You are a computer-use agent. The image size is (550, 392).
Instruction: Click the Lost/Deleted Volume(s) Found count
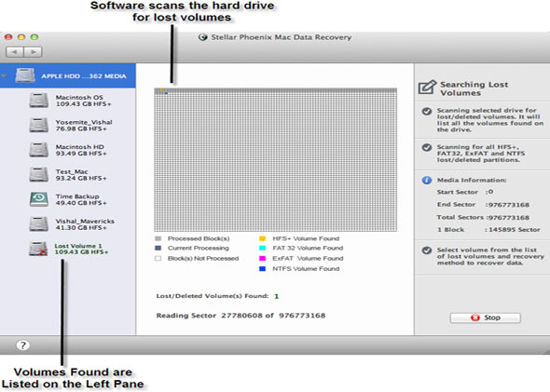point(277,296)
